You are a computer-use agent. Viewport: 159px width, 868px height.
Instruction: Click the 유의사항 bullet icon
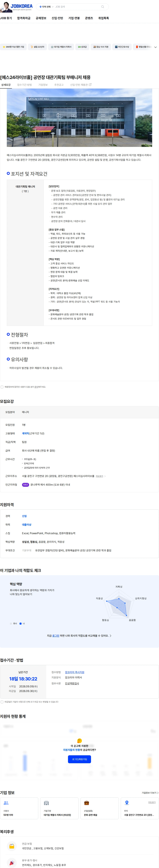8,359
